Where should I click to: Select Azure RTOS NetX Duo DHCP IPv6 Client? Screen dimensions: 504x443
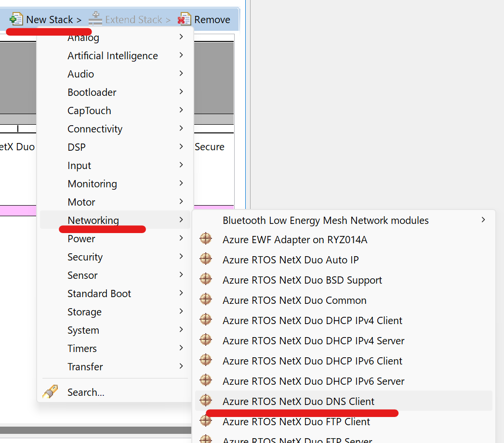(x=344, y=361)
